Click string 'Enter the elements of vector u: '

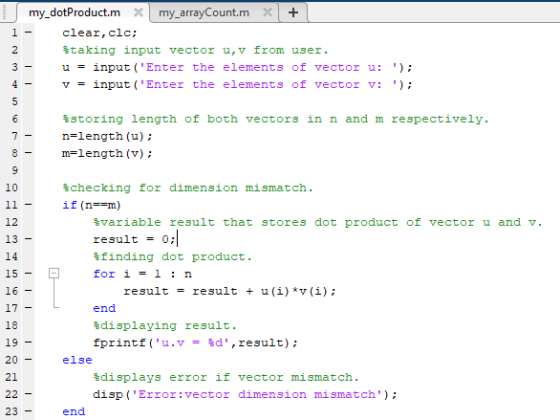click(269, 67)
